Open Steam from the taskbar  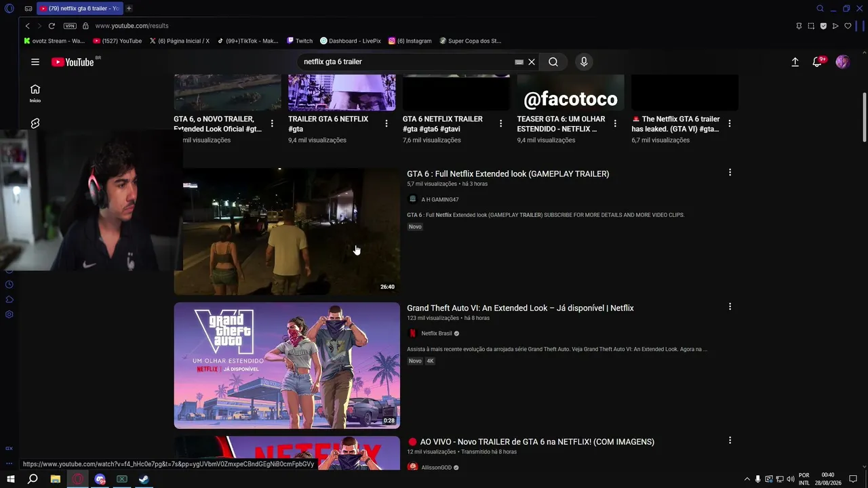click(x=144, y=479)
